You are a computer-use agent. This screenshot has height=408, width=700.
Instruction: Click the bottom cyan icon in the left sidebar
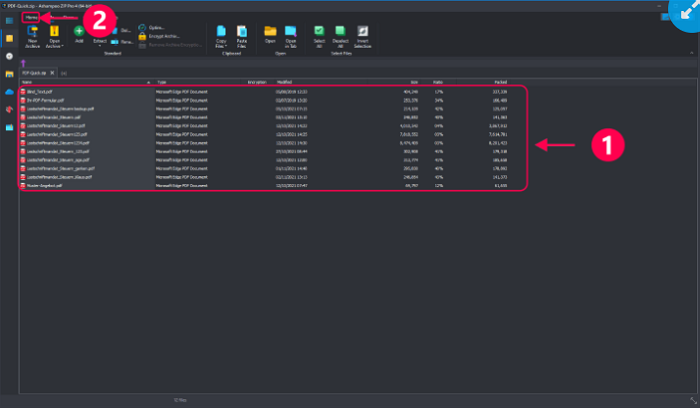point(9,127)
